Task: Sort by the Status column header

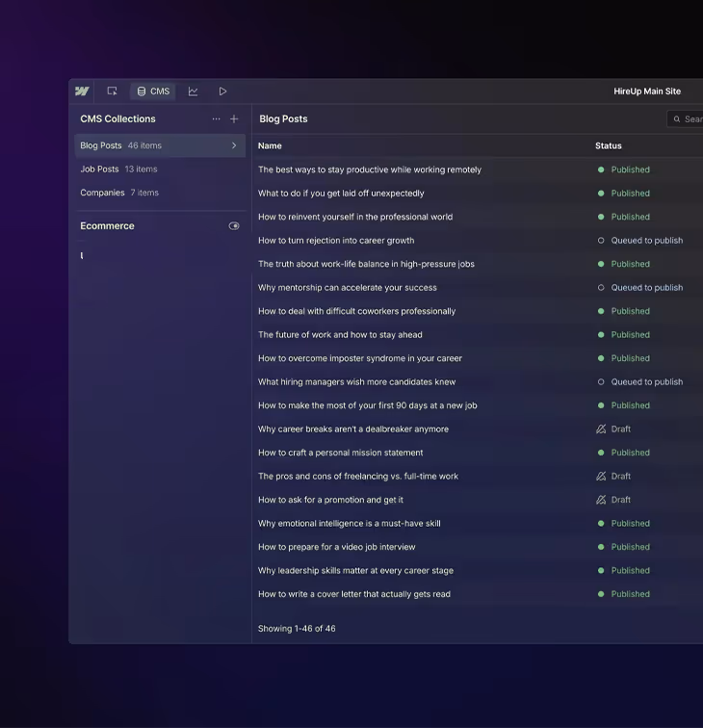Action: (x=609, y=145)
